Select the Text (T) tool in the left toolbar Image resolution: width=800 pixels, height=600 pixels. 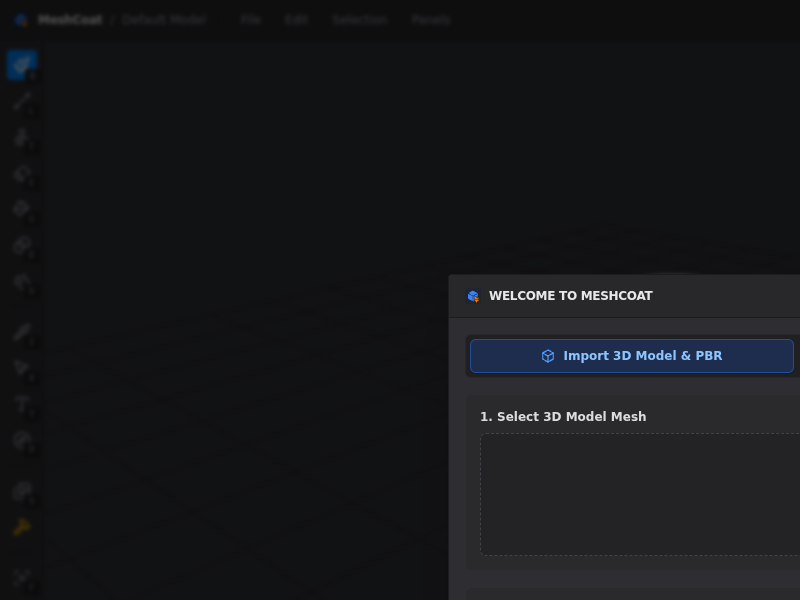tap(21, 404)
